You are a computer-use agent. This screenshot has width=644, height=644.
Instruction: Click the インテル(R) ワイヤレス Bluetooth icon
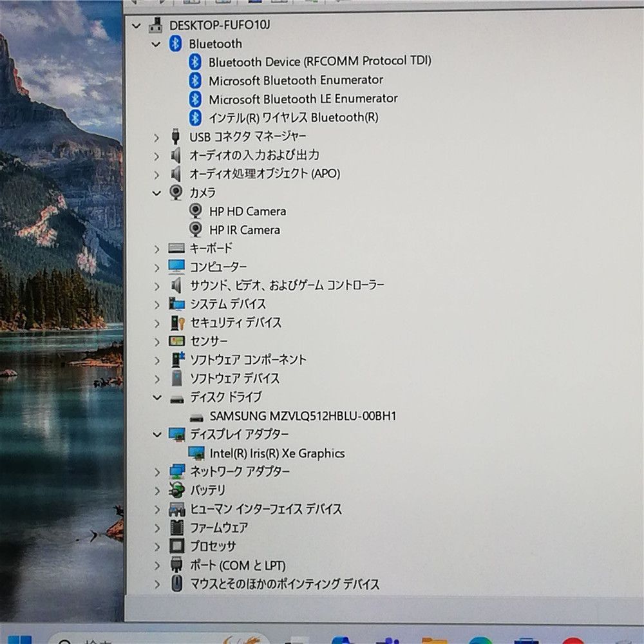(x=196, y=117)
